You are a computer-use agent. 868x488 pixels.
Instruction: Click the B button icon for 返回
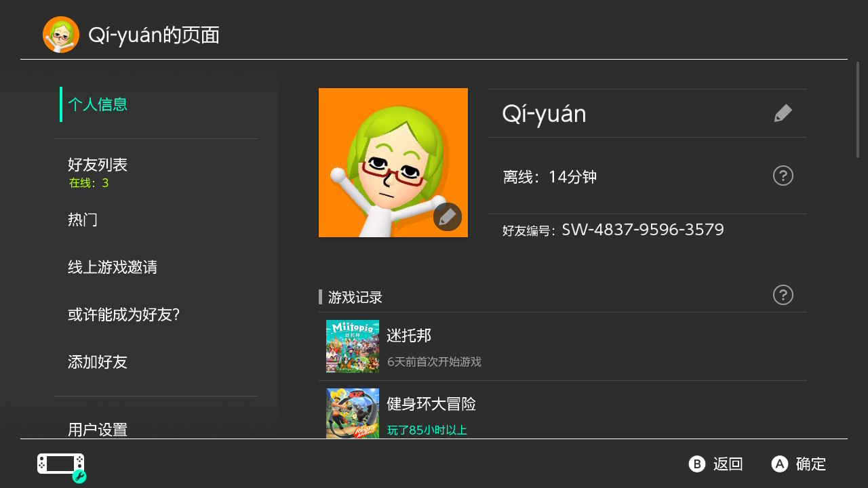tap(697, 464)
